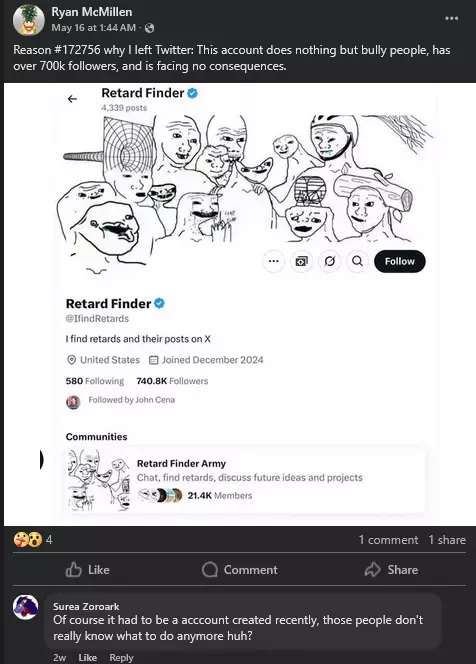476x664 pixels.
Task: Click Surea Zoroark's avatar thumbnail
Action: [25, 607]
